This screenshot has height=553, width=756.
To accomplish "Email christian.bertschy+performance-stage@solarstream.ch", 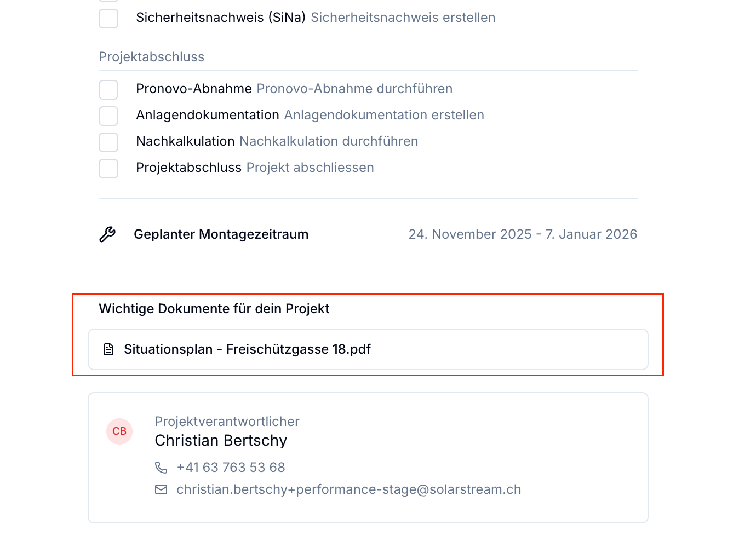I will click(x=349, y=489).
